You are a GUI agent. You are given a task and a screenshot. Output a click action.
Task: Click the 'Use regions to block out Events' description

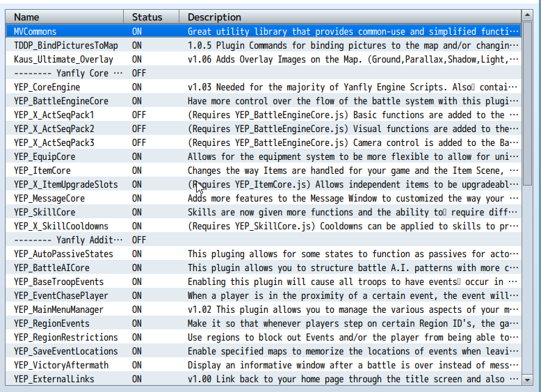(353, 337)
